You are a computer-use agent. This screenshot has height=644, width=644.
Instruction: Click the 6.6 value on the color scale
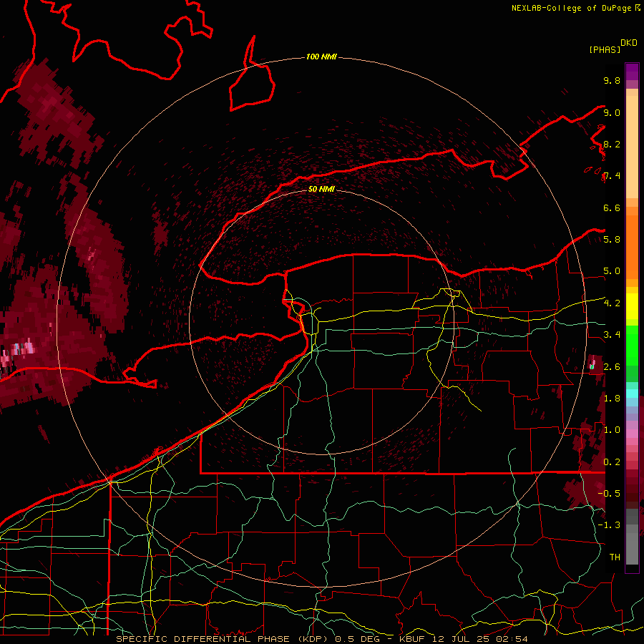coord(612,208)
